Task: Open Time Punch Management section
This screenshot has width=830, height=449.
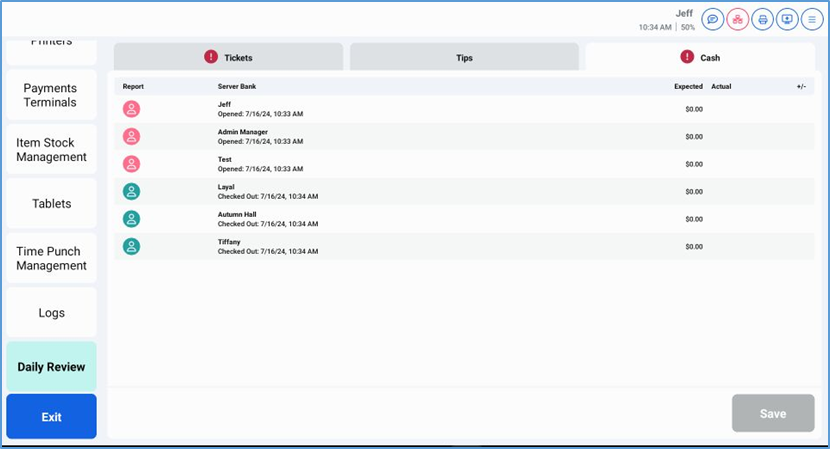Action: (51, 258)
